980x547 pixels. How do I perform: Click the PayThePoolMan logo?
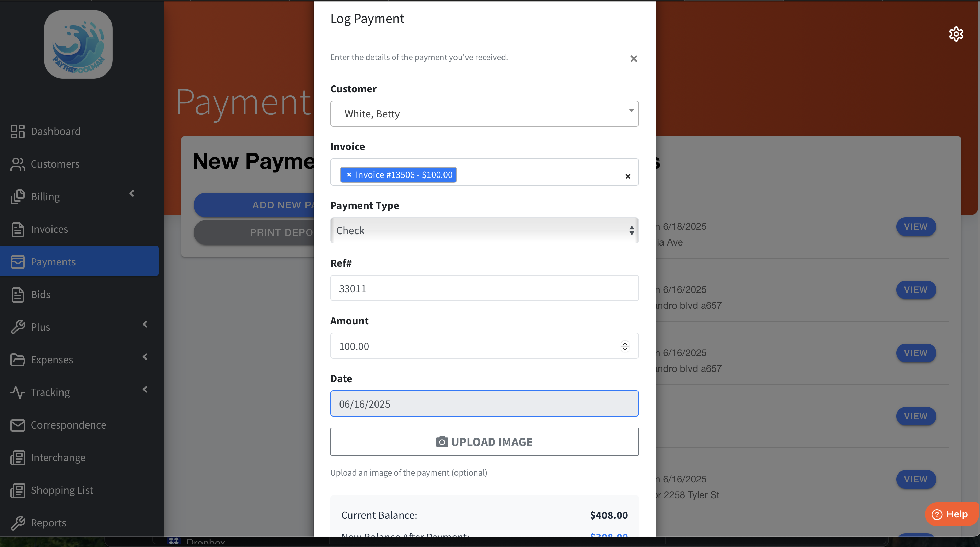tap(78, 44)
